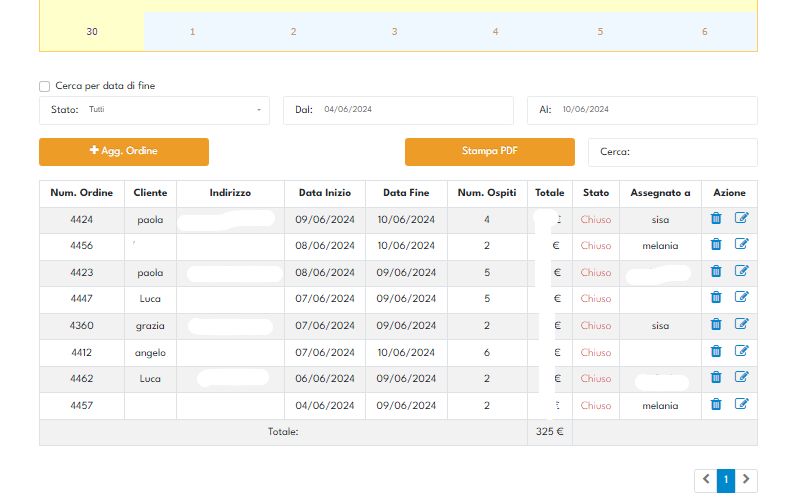The image size is (800, 500).
Task: Open the Stato dropdown showing Tutti
Action: tap(154, 110)
